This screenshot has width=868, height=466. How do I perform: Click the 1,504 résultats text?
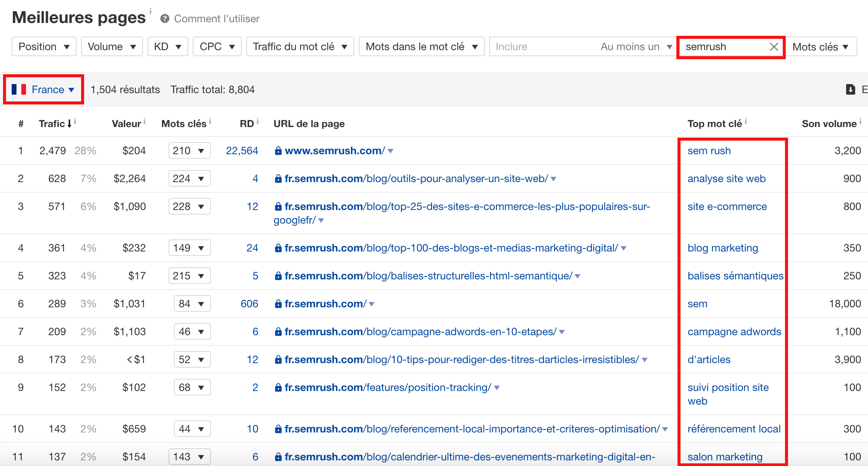125,89
